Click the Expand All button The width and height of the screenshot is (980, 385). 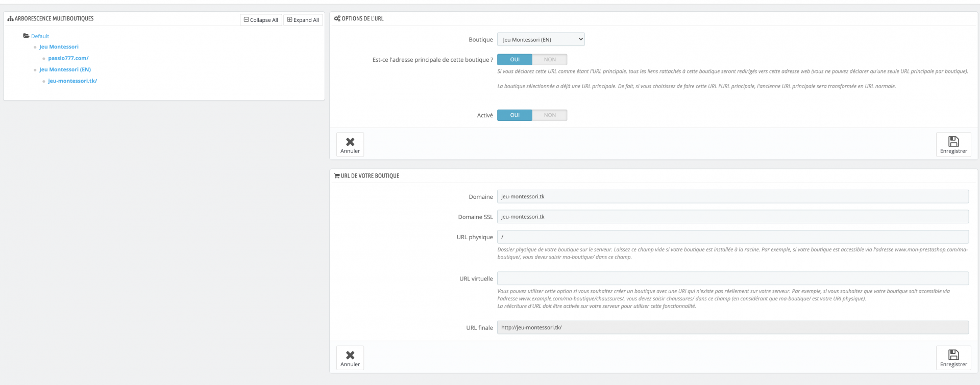(303, 20)
